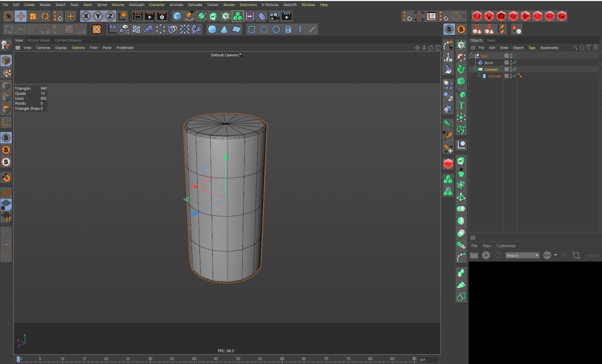Toggle the X axis lock
Image resolution: width=602 pixels, height=364 pixels.
coord(86,16)
